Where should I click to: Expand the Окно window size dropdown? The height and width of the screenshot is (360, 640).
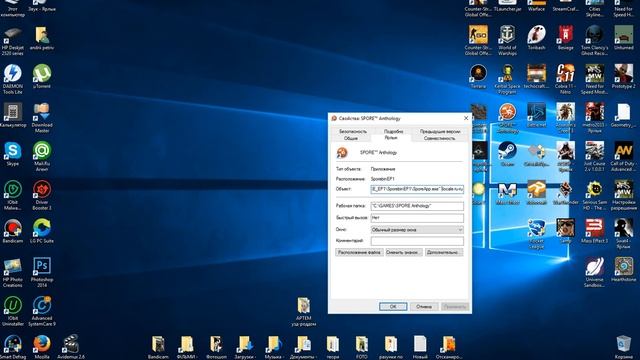417,229
